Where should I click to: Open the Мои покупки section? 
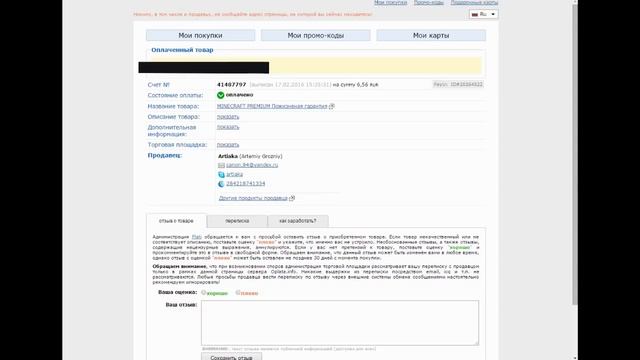[x=200, y=36]
